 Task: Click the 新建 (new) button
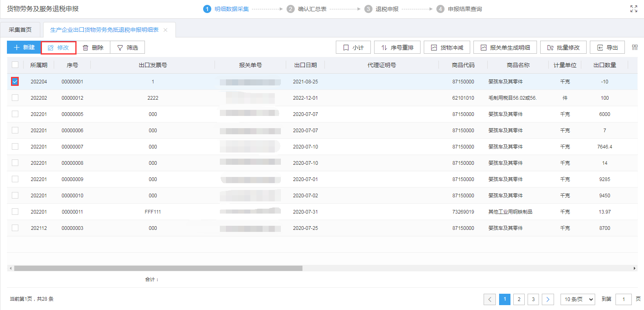(24, 48)
